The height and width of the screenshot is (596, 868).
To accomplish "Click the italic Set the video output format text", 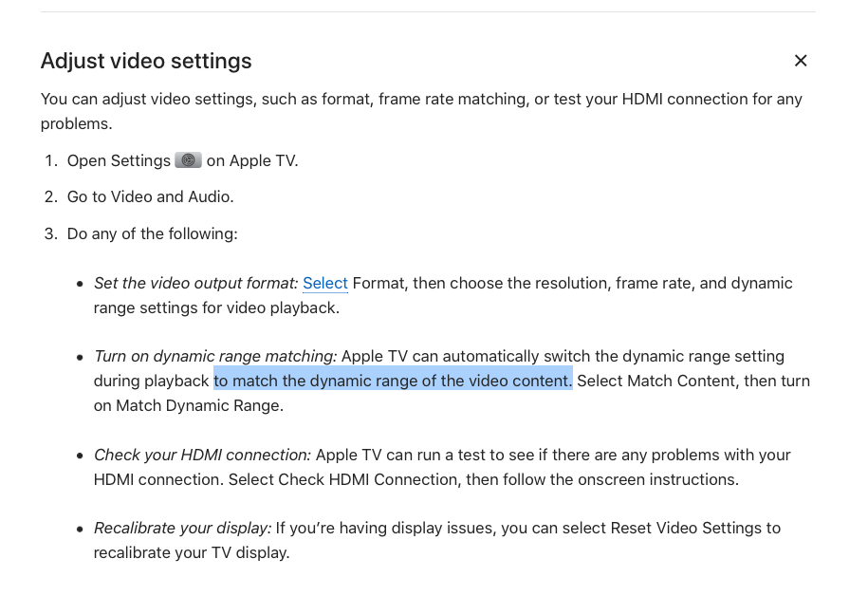I will [195, 283].
